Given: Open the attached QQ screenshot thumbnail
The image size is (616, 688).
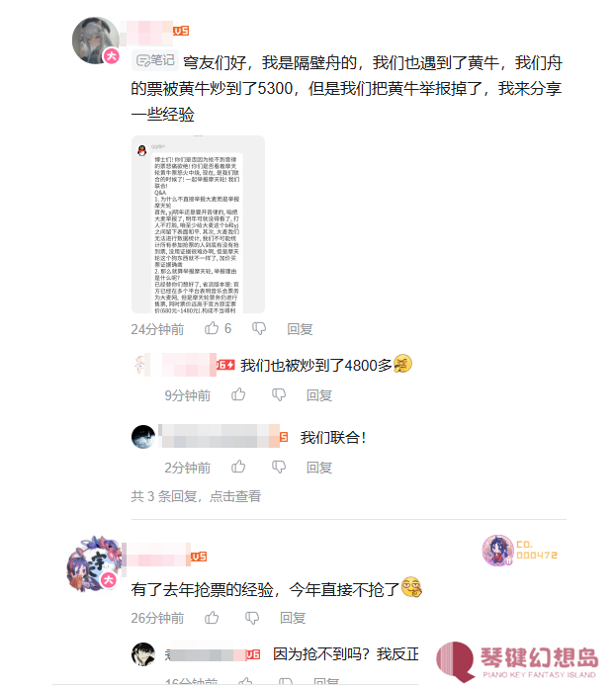Looking at the screenshot, I should [x=198, y=224].
